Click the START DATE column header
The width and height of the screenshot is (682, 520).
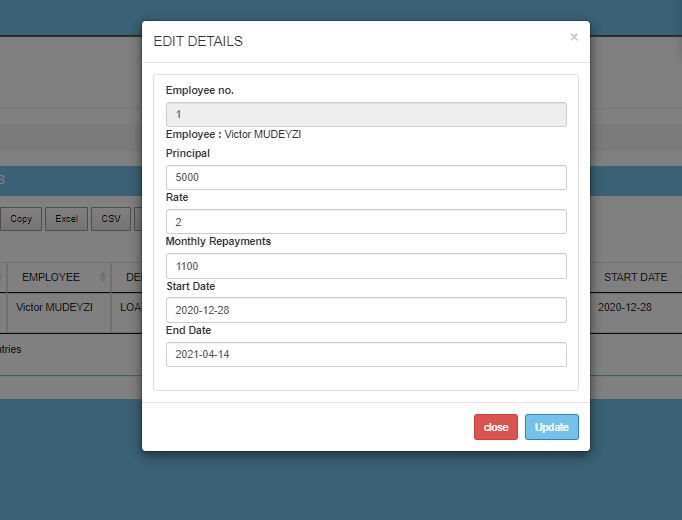[x=634, y=277]
